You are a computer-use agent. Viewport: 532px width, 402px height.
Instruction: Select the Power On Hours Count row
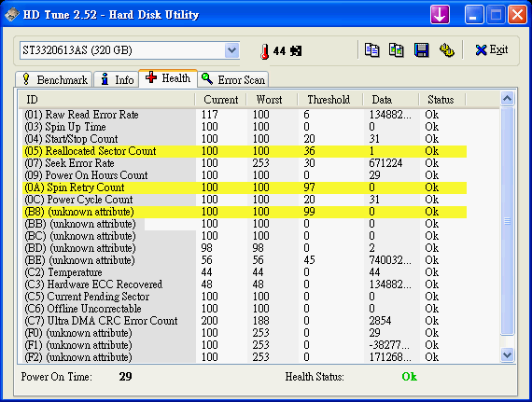(x=245, y=175)
